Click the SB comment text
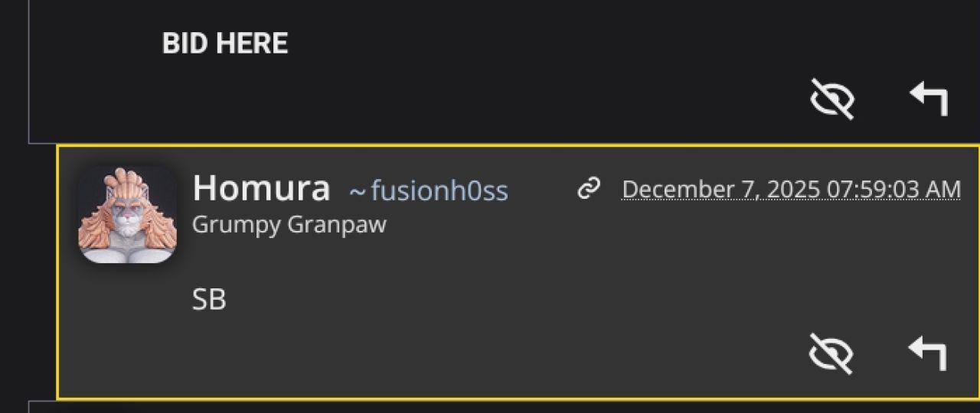The image size is (980, 413). click(x=209, y=300)
